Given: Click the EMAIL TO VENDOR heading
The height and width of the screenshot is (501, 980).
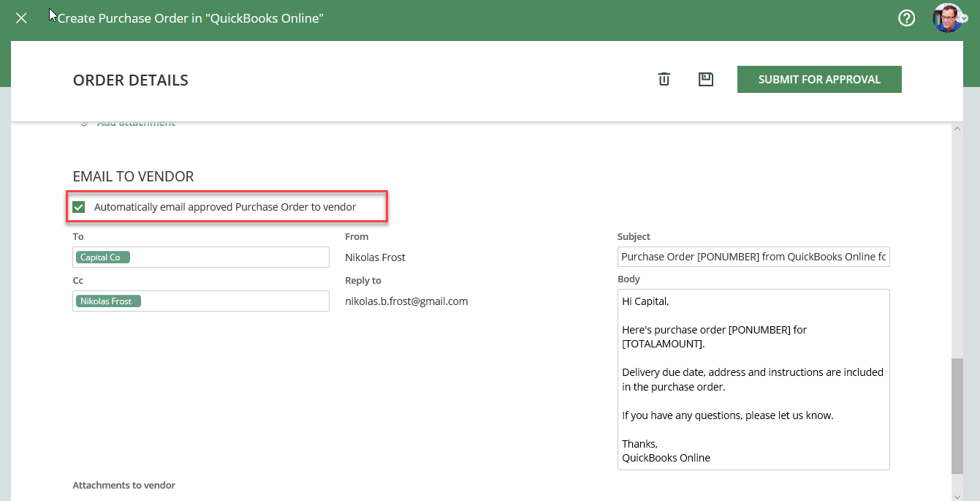Looking at the screenshot, I should (133, 176).
